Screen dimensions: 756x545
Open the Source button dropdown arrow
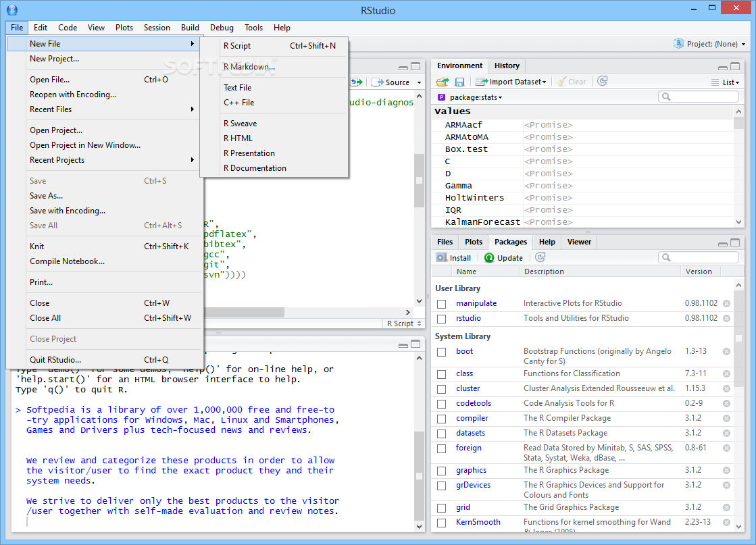[x=419, y=83]
